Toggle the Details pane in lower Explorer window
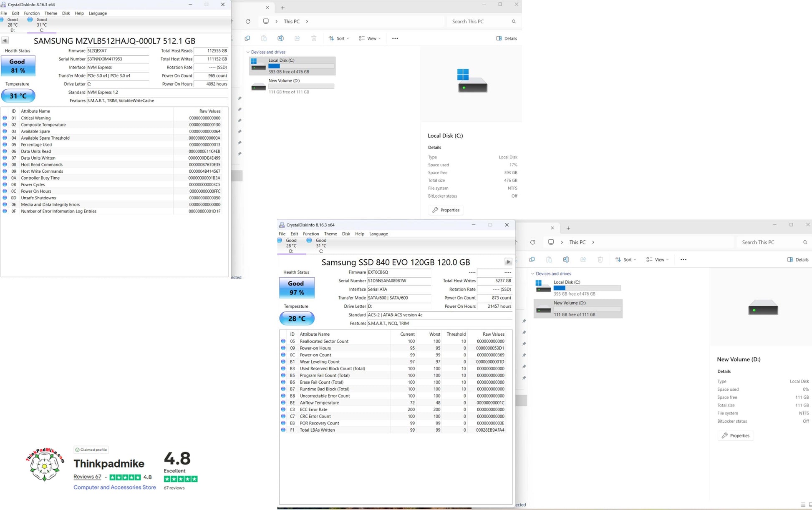The image size is (812, 510). tap(798, 259)
